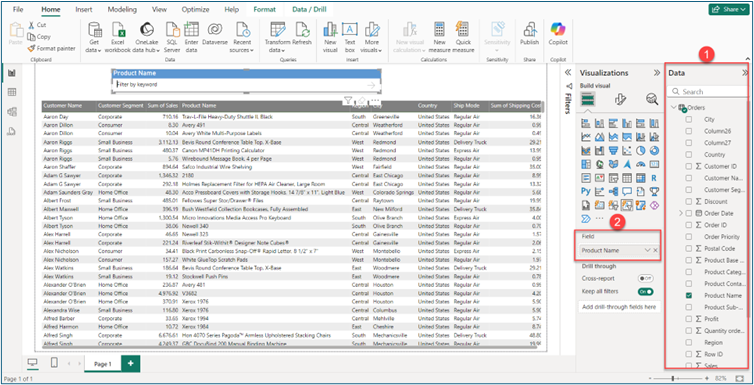Switch to the Modeling ribbon tab
Screen dimensions: 754x385
pos(122,9)
